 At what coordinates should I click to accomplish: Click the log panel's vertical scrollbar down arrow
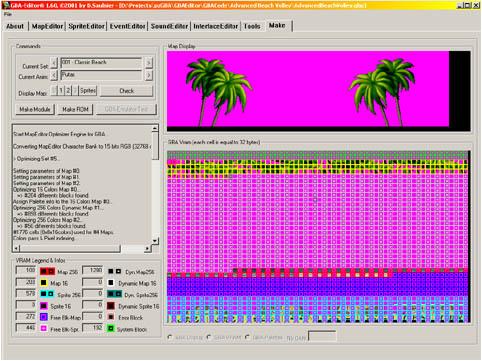point(155,241)
